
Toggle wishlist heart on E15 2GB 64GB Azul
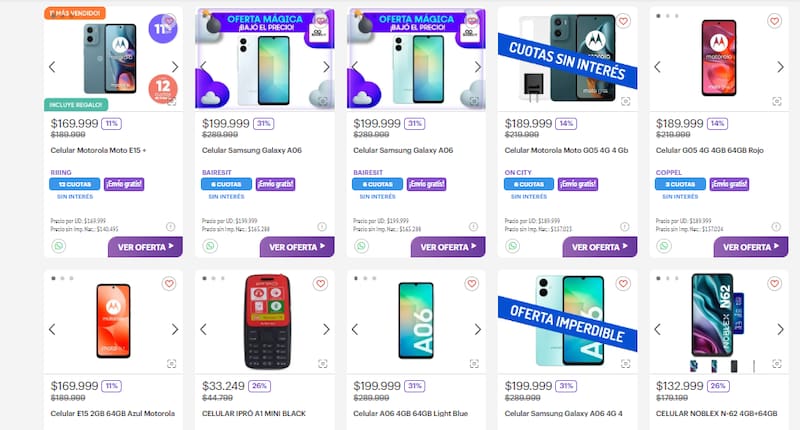(169, 284)
